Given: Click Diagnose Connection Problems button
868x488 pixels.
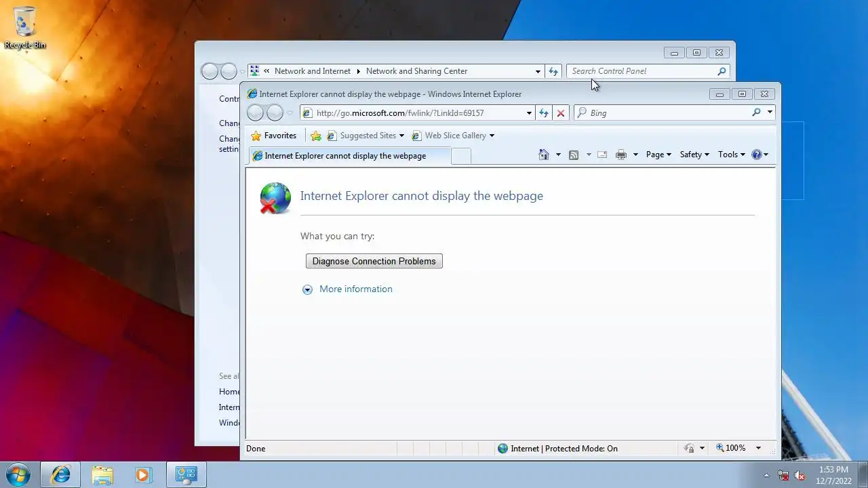Looking at the screenshot, I should 374,261.
